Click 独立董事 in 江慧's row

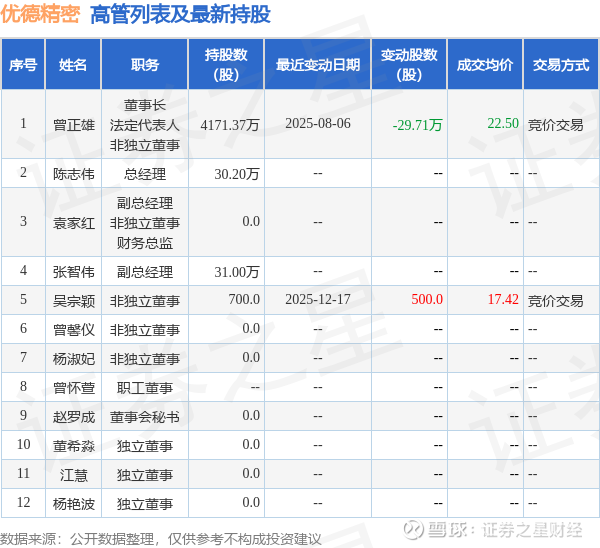point(145,475)
